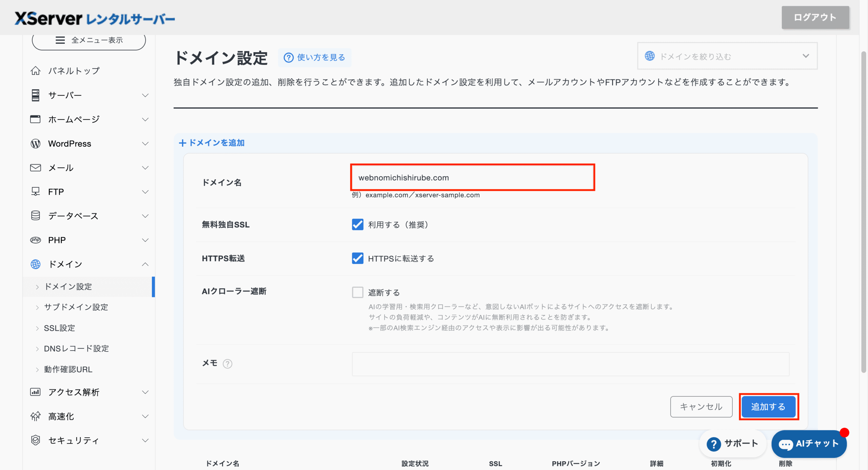Click the blue globe icon beside ドメイン
Viewport: 868px width, 470px height.
click(36, 264)
